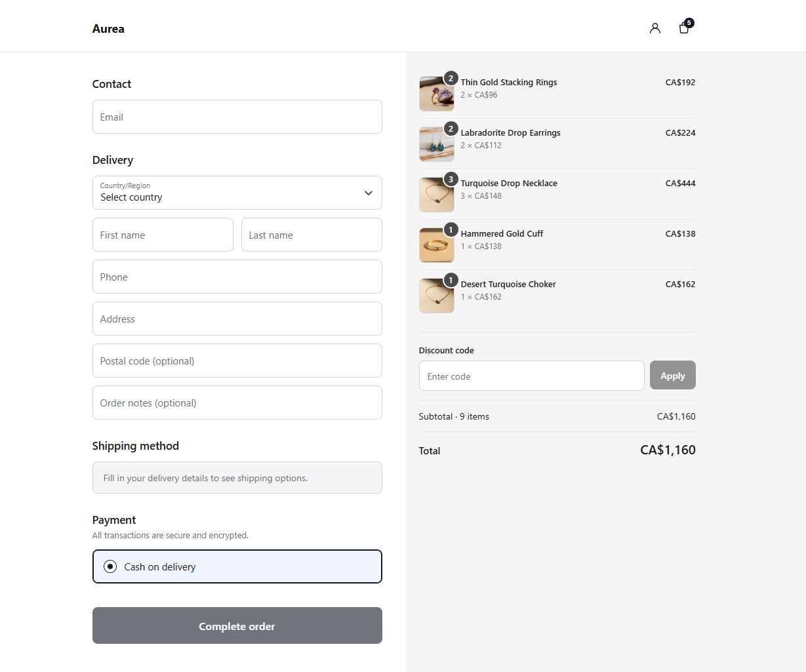
Task: Click the Thin Gold Stacking Rings title
Action: (x=509, y=82)
